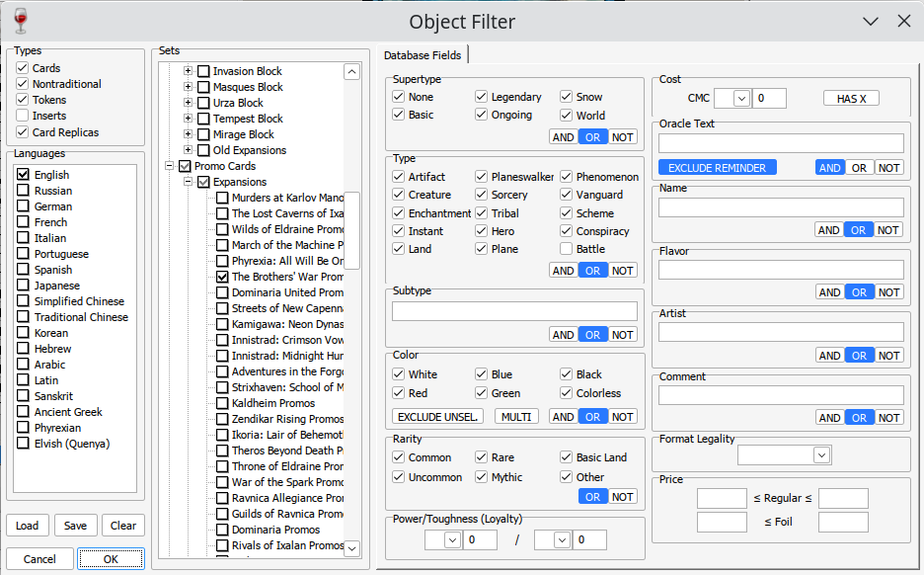Check the Battle type checkbox
The width and height of the screenshot is (924, 575).
(568, 249)
